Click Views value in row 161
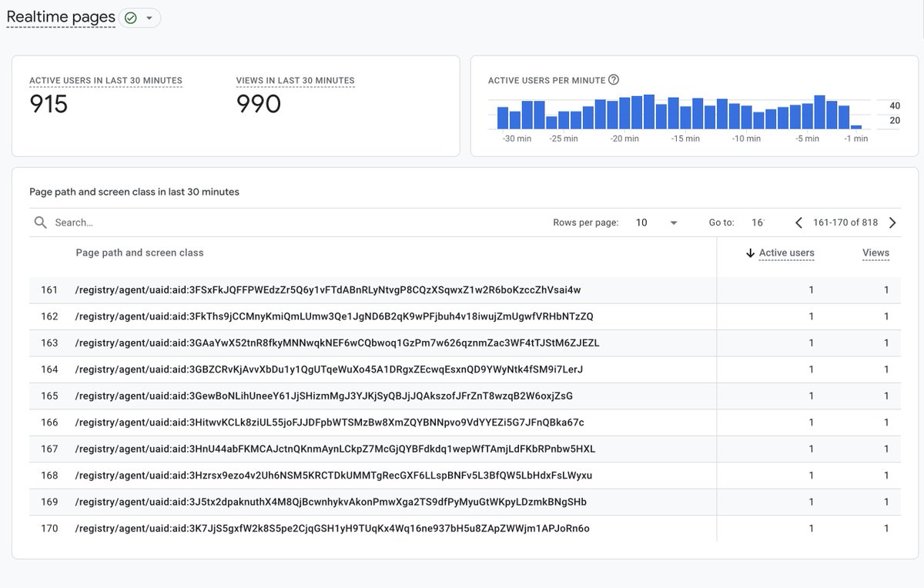Screen dimensions: 924x588 point(886,290)
